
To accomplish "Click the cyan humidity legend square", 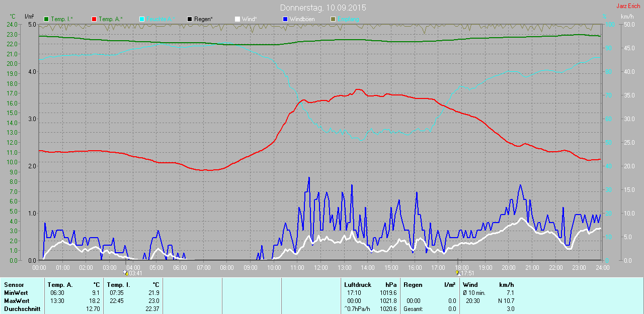I will click(x=142, y=19).
